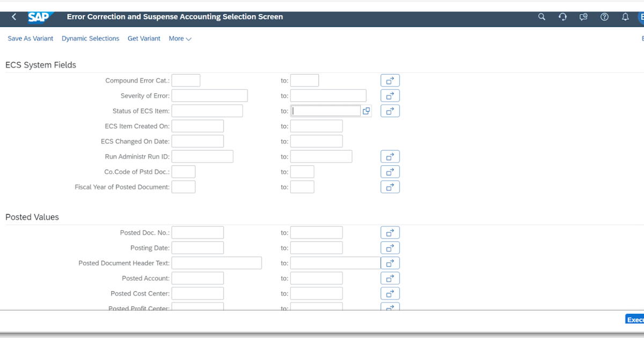Click the Get Variant option
This screenshot has width=644, height=338.
pos(144,38)
